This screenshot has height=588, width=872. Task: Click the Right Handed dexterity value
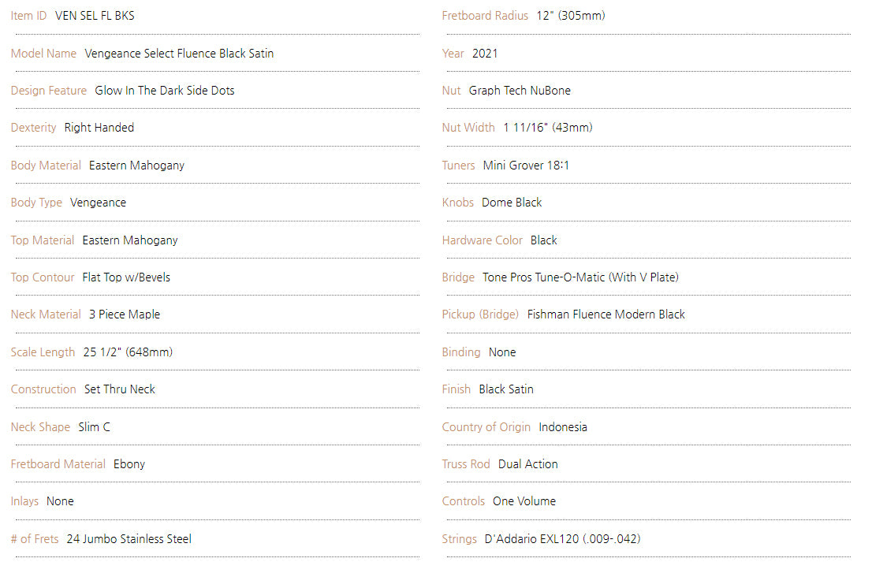click(99, 128)
